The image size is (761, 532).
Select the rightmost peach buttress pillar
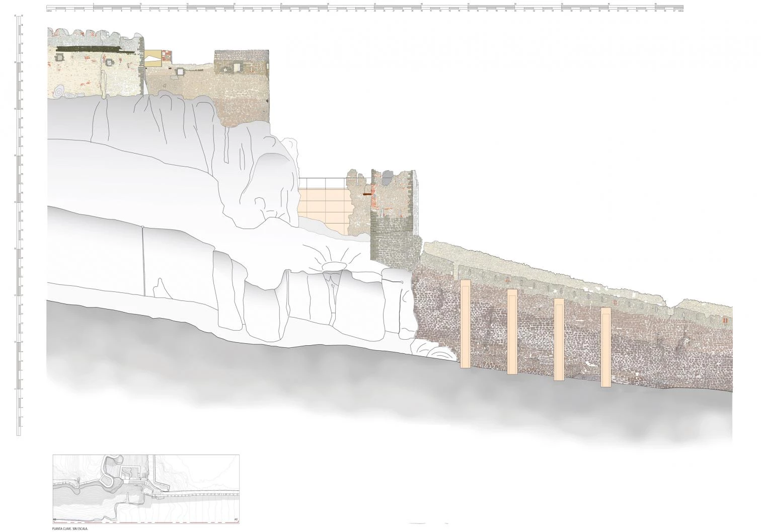click(x=605, y=347)
